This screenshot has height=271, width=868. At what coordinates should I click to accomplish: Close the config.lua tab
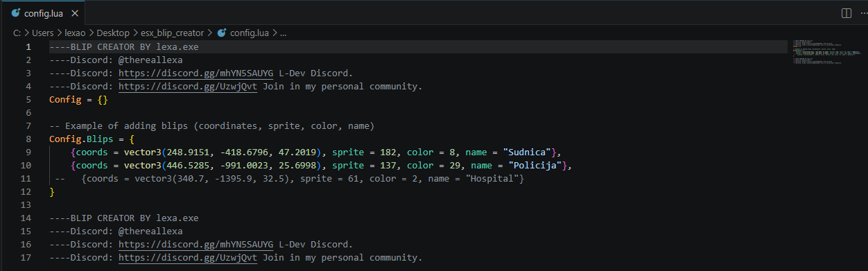(x=75, y=13)
